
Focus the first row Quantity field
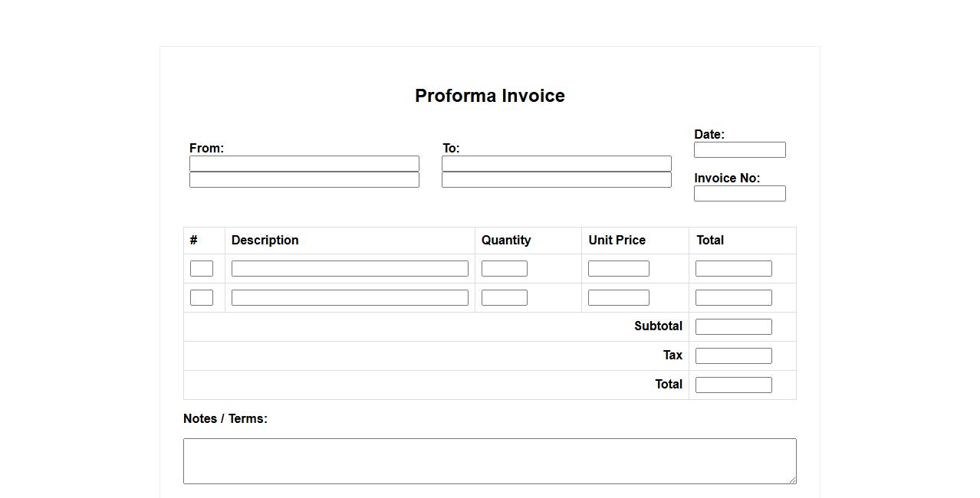coord(504,268)
